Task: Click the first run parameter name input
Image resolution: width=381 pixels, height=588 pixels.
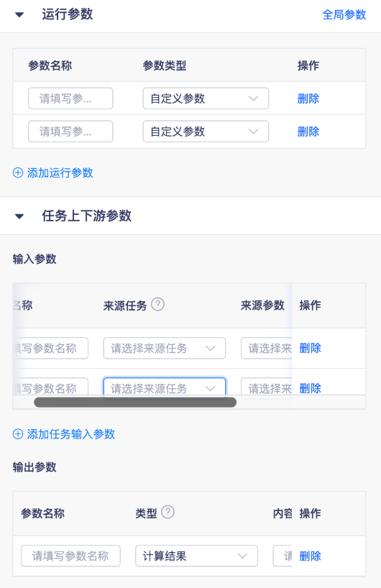Action: pyautogui.click(x=70, y=98)
